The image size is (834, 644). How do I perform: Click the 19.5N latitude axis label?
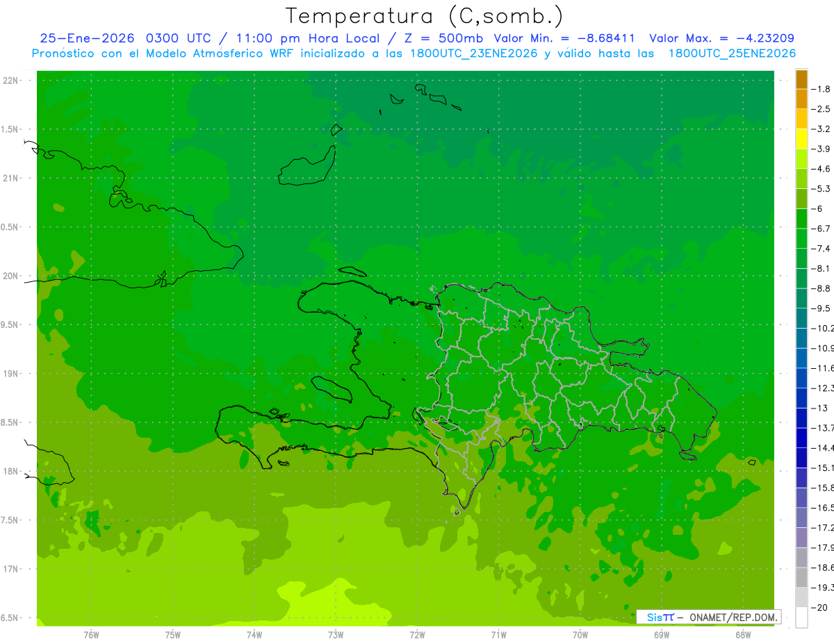click(x=10, y=325)
